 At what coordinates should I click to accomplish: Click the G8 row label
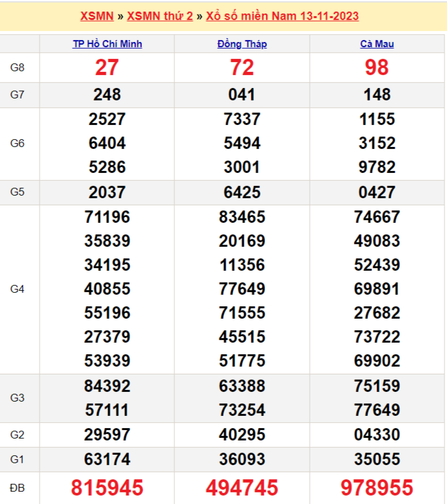click(17, 67)
